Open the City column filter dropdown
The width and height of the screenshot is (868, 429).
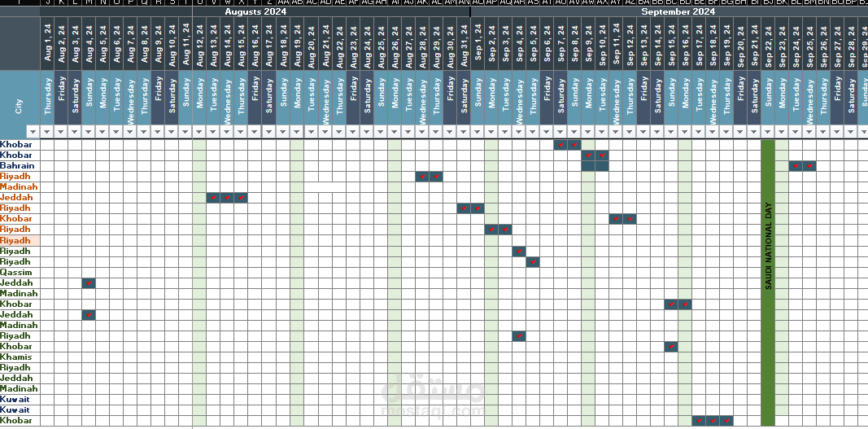(33, 132)
